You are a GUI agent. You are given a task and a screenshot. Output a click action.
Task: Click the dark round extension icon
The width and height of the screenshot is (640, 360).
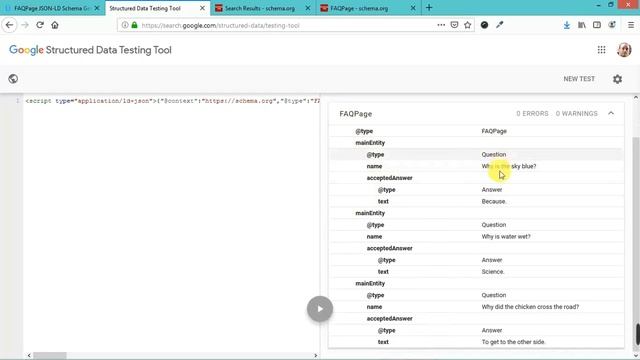(x=484, y=25)
